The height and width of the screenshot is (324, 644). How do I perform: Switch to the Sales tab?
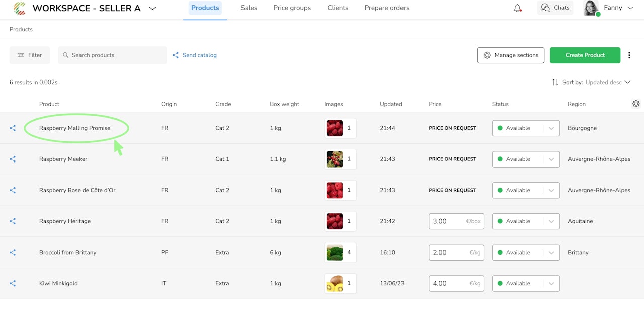(249, 8)
